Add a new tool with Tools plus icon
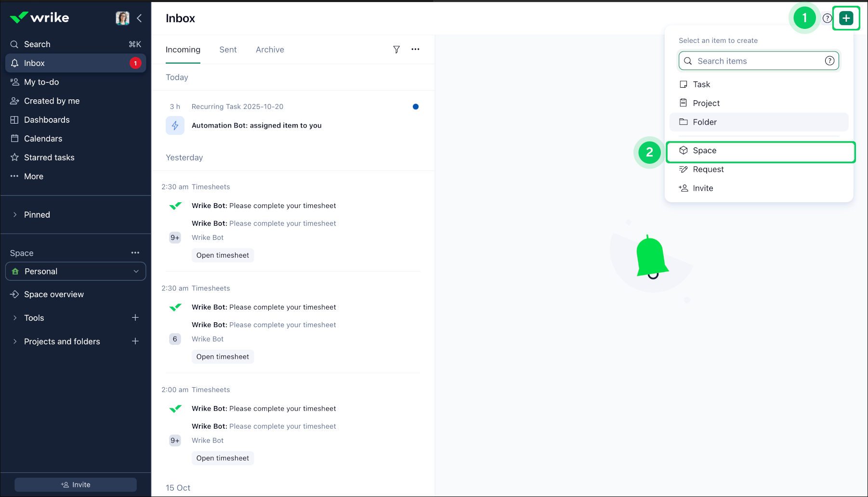 [x=135, y=318]
